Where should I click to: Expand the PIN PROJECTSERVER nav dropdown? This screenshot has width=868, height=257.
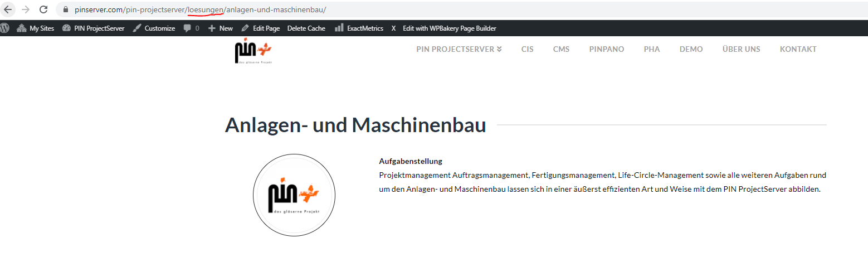[x=459, y=49]
